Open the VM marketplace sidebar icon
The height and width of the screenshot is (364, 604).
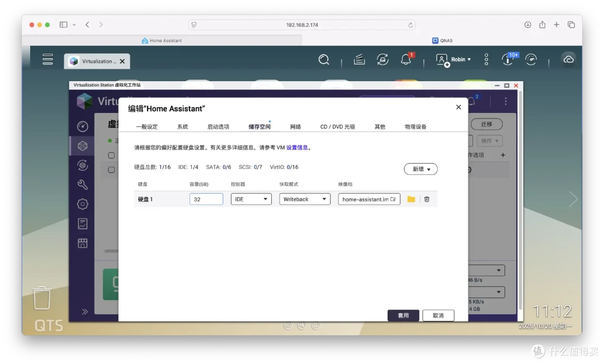[x=82, y=243]
